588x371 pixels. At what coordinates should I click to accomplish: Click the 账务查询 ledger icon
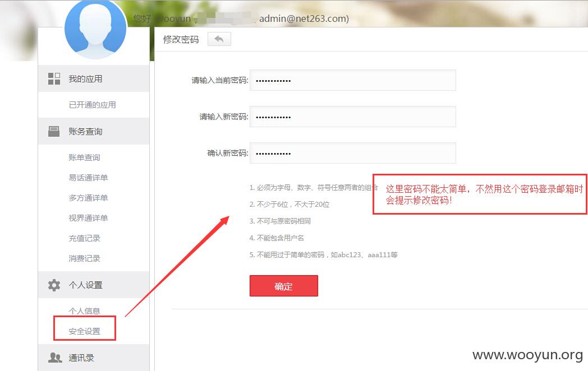(x=54, y=132)
